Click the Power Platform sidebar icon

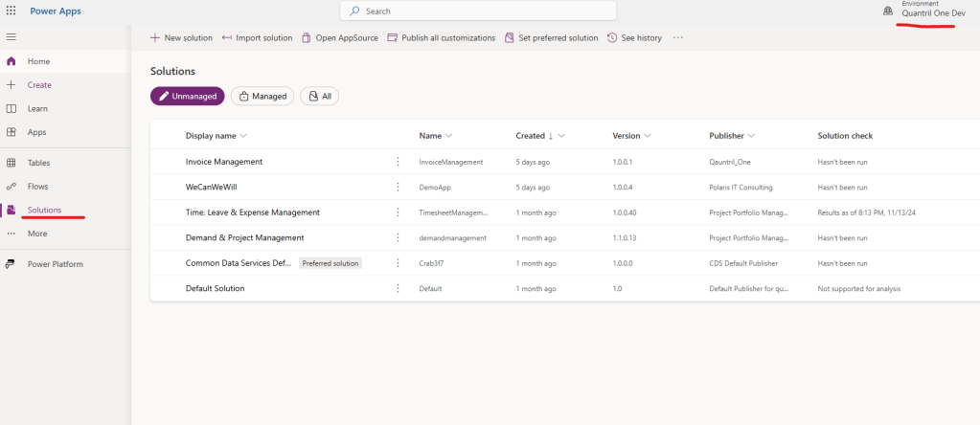[11, 264]
